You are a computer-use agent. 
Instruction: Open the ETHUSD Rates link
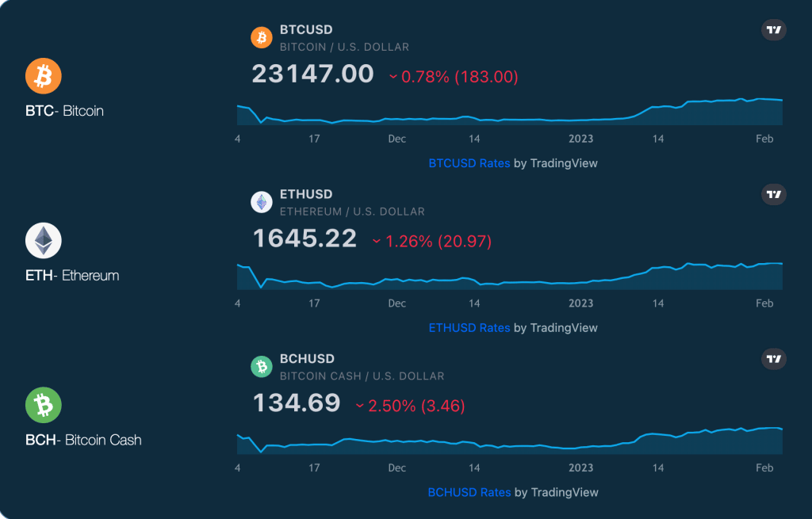click(x=469, y=327)
